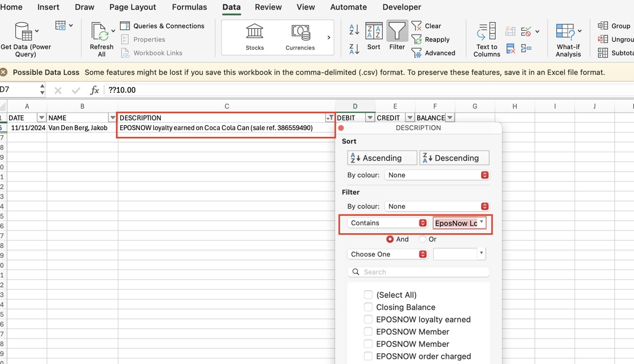The height and width of the screenshot is (364, 634).
Task: Reapply the current filter
Action: click(431, 39)
